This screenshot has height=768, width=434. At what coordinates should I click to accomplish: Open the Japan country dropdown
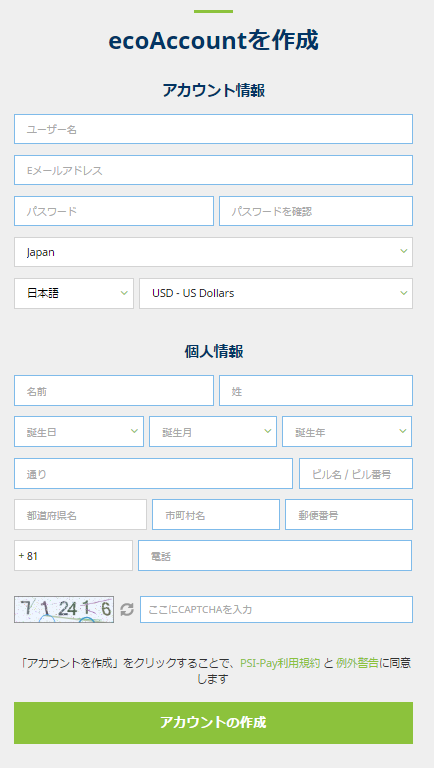(214, 252)
